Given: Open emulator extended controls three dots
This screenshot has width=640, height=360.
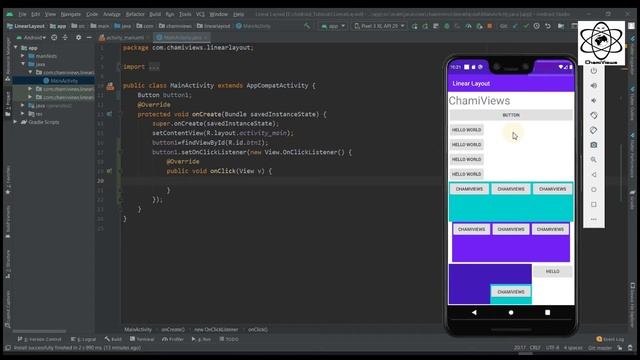Looking at the screenshot, I should click(x=593, y=219).
